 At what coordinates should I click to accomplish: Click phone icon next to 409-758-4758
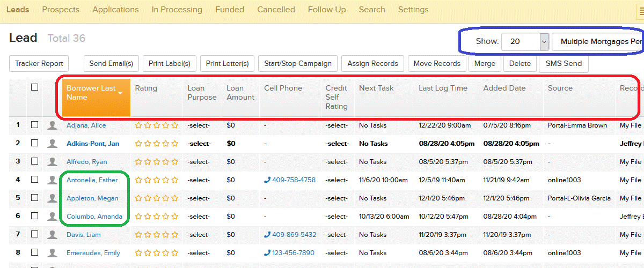267,180
